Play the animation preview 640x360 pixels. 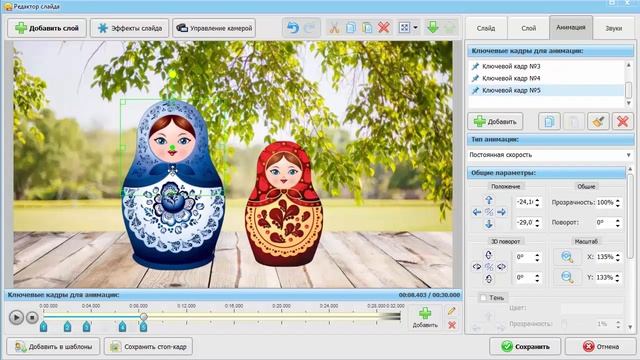coord(16,317)
